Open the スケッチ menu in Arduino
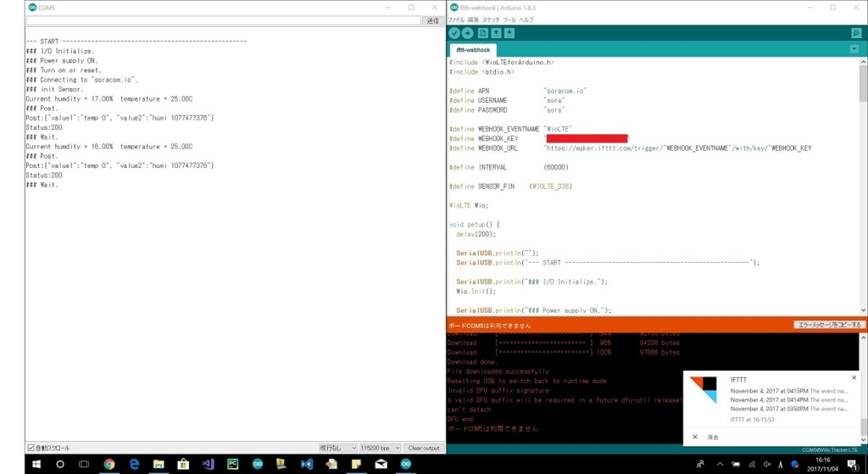The height and width of the screenshot is (474, 868). (x=491, y=20)
